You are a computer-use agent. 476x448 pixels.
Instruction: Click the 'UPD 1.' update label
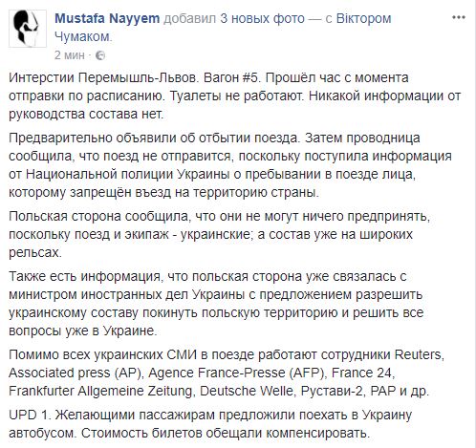30,415
